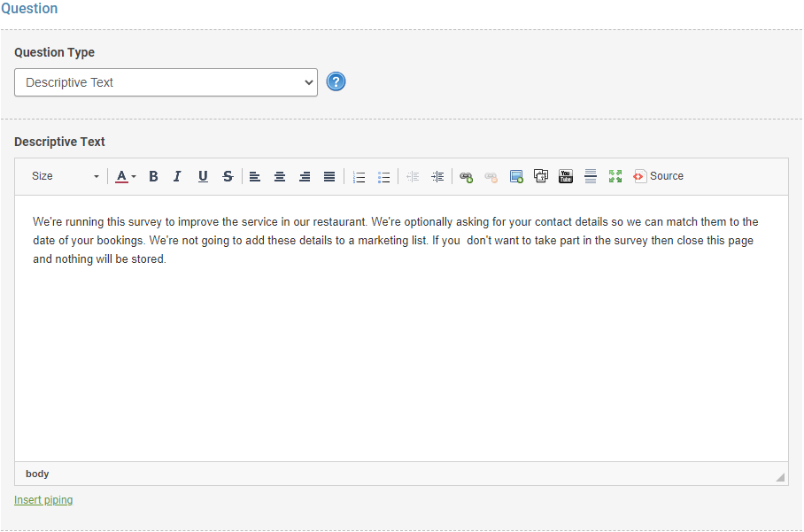804x532 pixels.
Task: Embed a YouTube video
Action: coord(566,176)
